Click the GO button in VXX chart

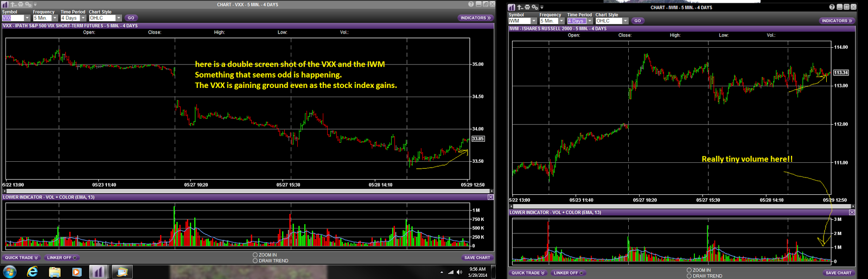(x=131, y=18)
